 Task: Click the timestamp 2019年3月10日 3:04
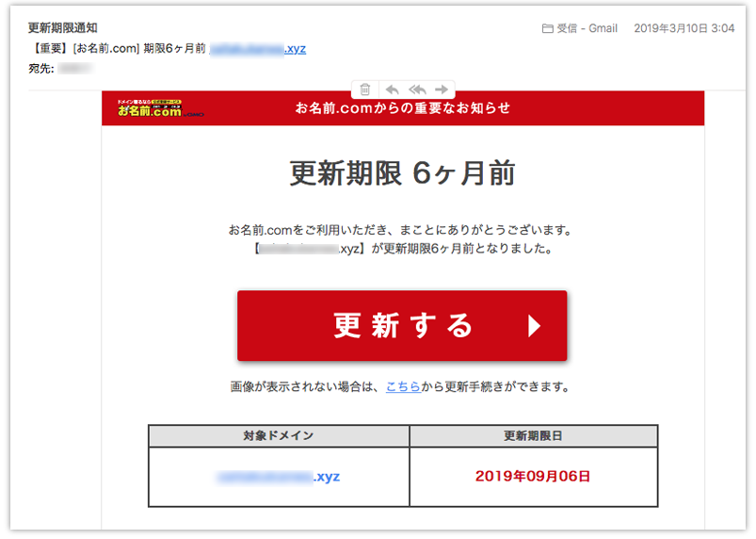pyautogui.click(x=684, y=28)
